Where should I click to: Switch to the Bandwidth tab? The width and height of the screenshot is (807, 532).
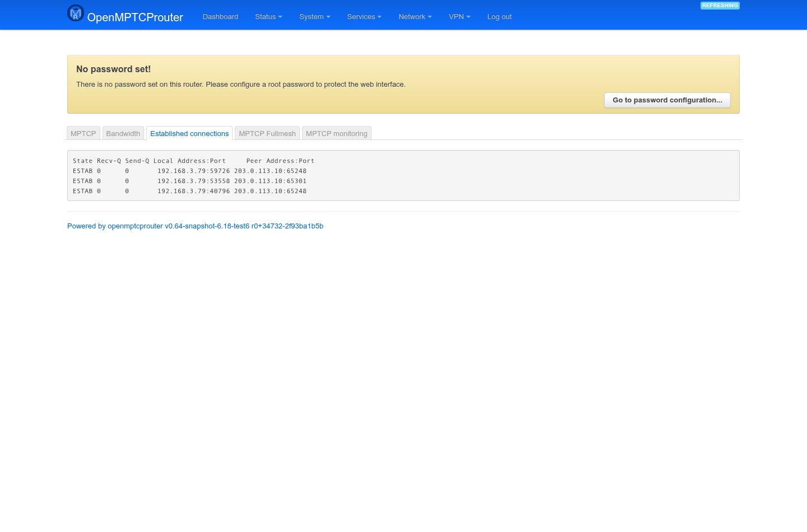(123, 133)
